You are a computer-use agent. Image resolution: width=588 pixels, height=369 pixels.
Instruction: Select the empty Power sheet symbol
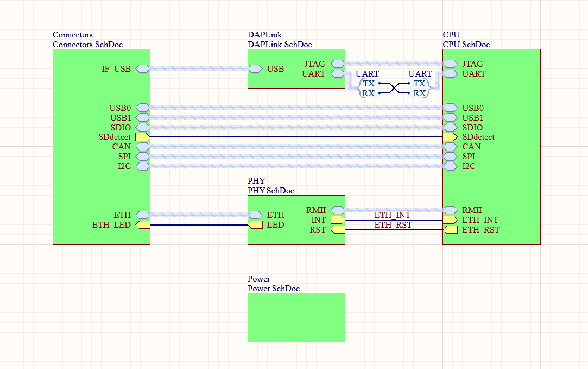(x=296, y=317)
